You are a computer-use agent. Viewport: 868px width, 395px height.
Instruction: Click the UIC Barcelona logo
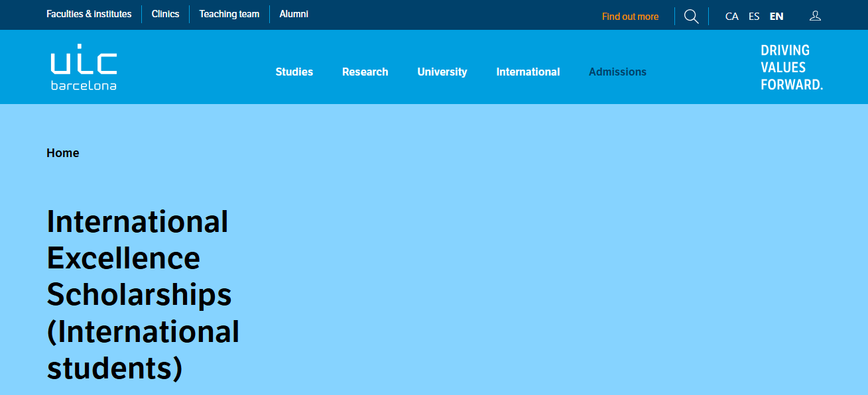84,68
